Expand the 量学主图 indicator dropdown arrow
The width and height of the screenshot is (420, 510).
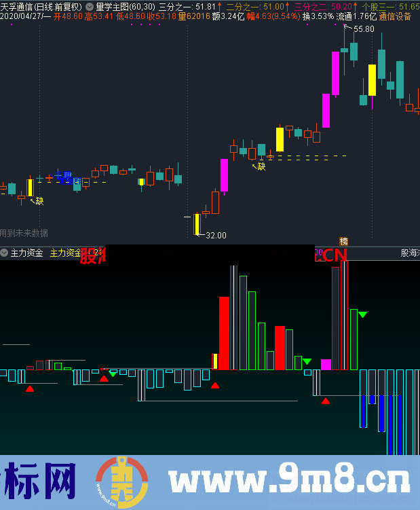pyautogui.click(x=90, y=6)
